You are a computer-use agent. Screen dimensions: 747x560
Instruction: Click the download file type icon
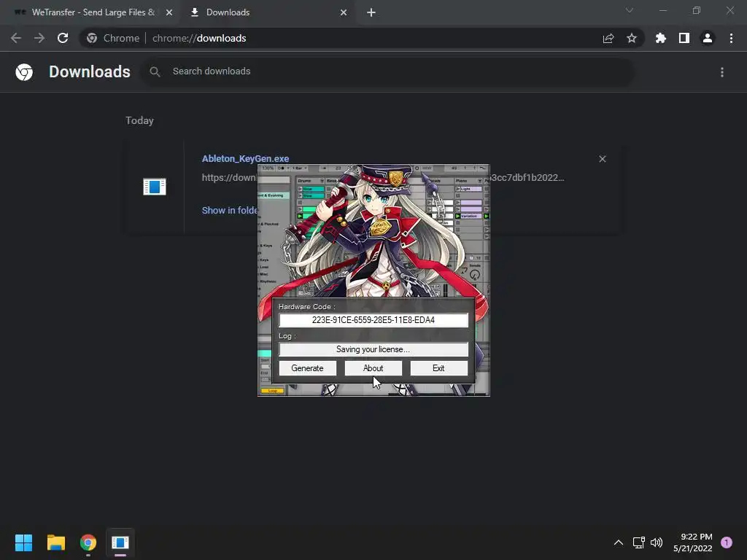tap(155, 186)
